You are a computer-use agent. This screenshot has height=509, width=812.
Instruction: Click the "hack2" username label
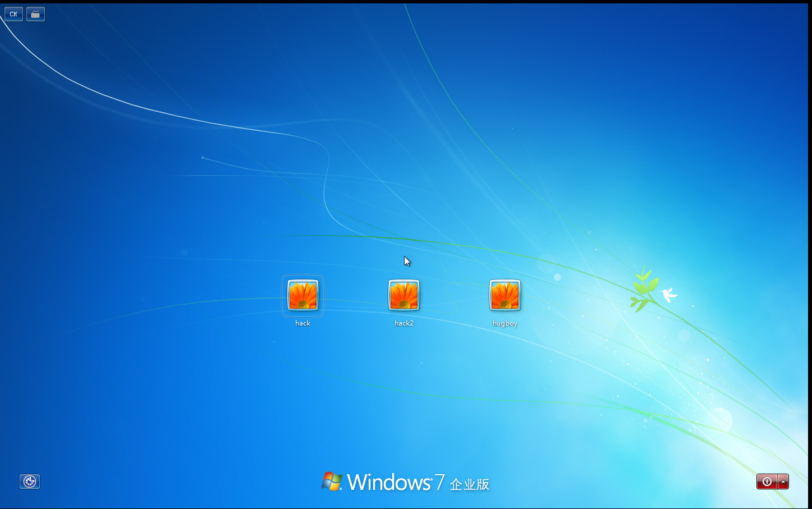click(x=404, y=323)
